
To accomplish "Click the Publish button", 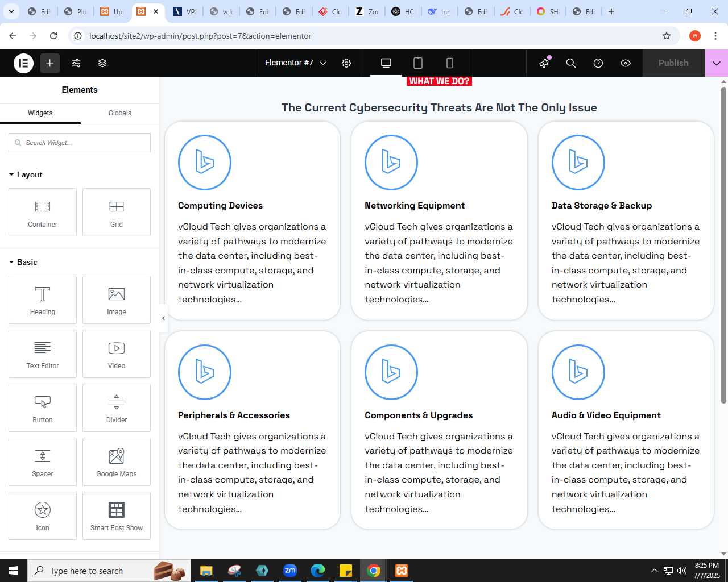I will point(673,63).
